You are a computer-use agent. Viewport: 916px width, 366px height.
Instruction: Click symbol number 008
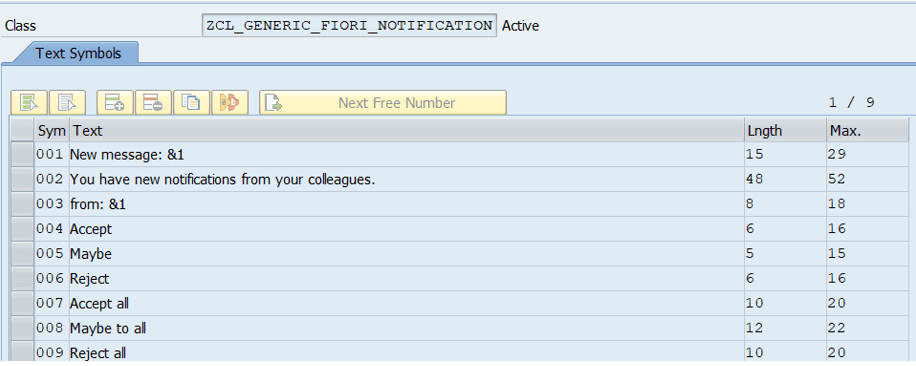tap(50, 329)
